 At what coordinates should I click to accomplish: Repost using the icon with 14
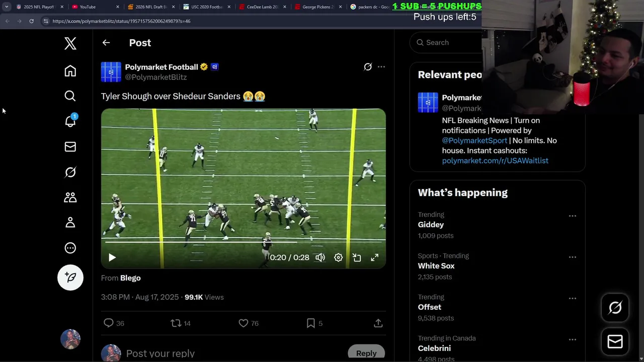[181, 323]
